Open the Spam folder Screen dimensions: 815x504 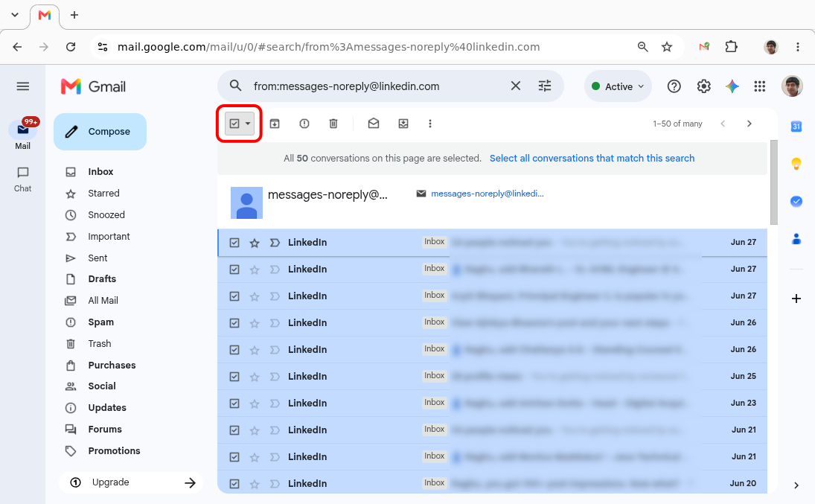point(100,322)
